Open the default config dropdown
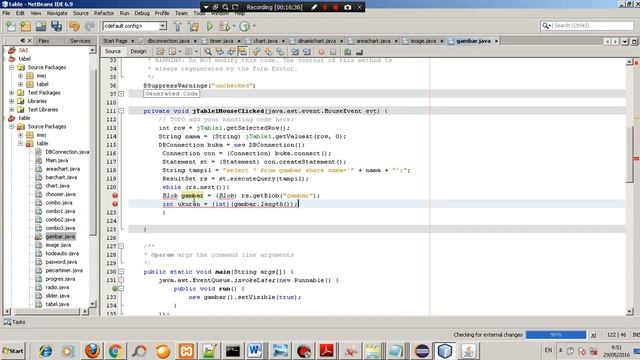Image resolution: width=640 pixels, height=360 pixels. pyautogui.click(x=163, y=26)
